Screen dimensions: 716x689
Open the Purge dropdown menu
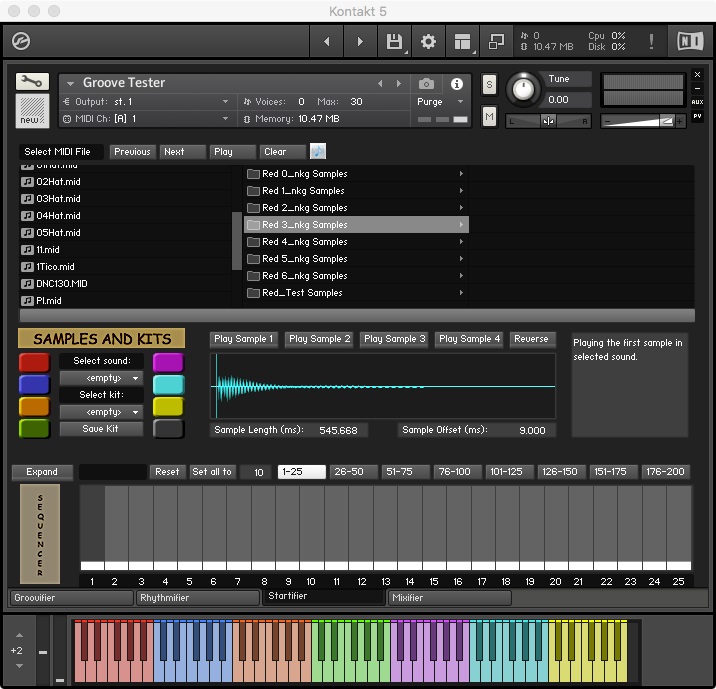click(440, 102)
